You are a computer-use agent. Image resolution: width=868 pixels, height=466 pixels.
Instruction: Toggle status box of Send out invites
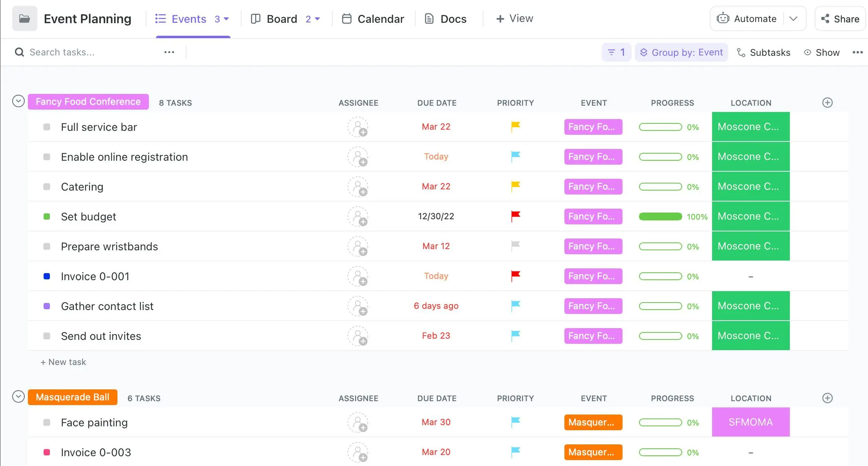(47, 336)
